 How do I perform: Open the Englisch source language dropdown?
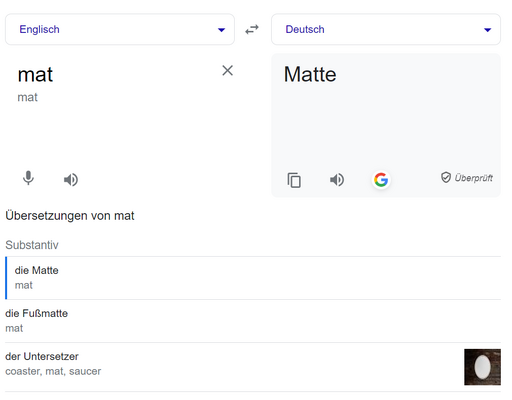(x=120, y=29)
